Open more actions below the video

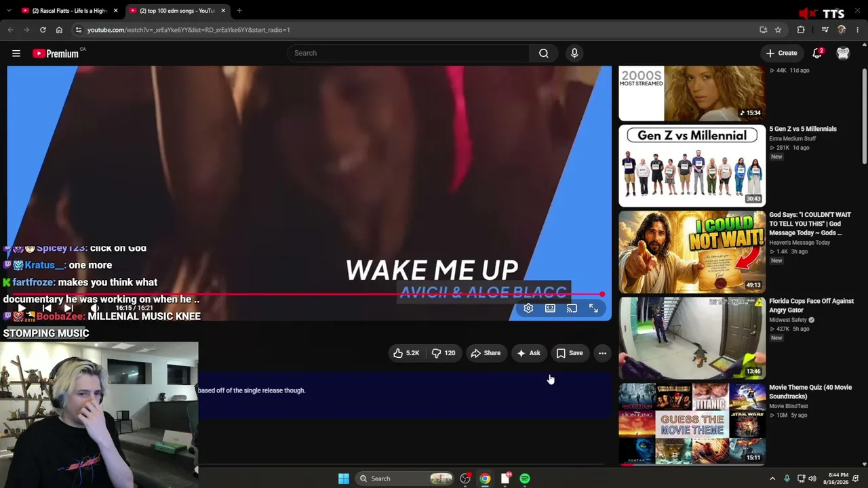click(602, 353)
